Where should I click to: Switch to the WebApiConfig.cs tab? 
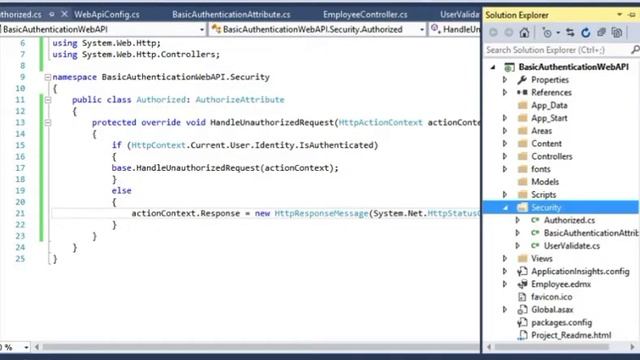pos(107,14)
